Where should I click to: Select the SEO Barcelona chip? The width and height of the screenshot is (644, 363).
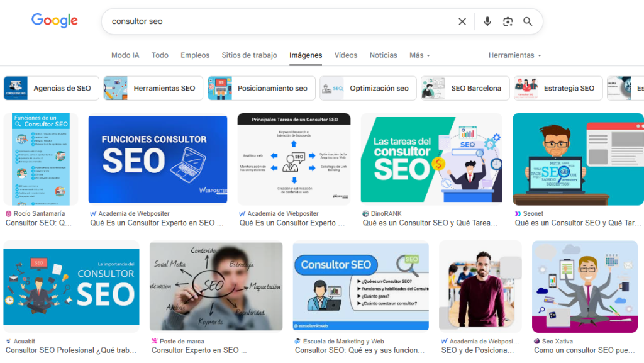[x=465, y=88]
